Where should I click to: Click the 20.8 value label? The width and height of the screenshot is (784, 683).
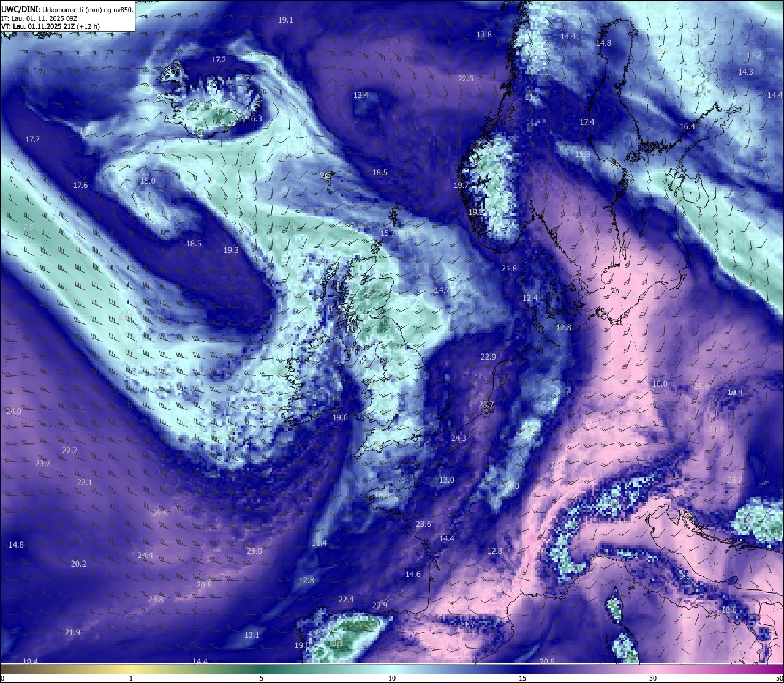coord(547,662)
